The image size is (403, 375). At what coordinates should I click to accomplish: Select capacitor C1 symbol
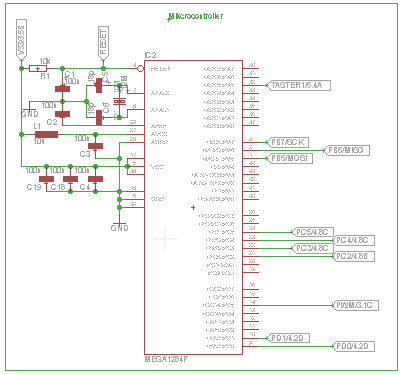[x=62, y=89]
